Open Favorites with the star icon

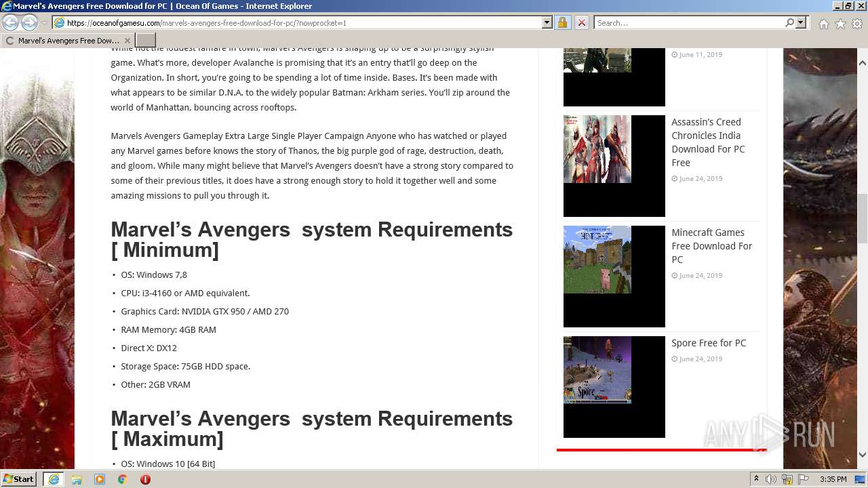840,24
